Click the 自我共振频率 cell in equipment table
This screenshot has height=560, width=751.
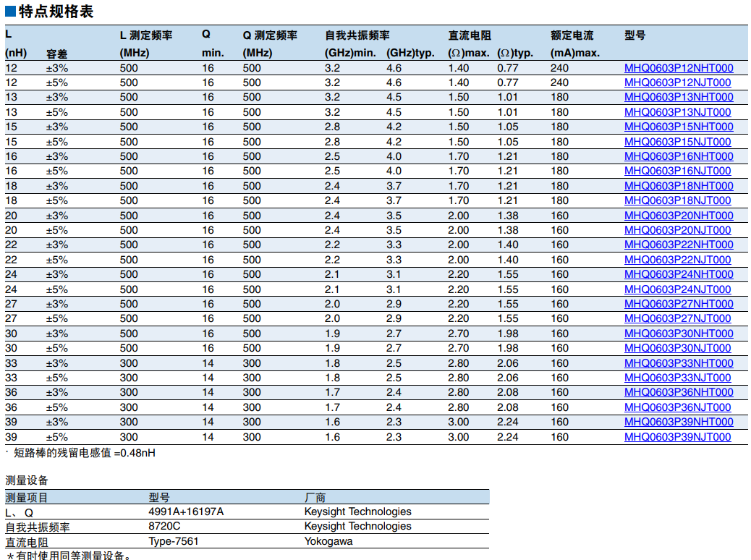point(38,527)
